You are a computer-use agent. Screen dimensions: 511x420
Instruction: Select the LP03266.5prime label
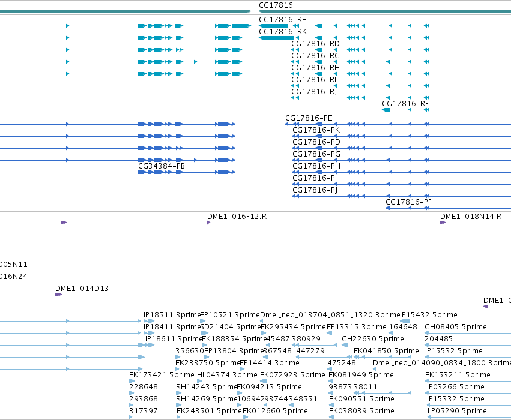tap(455, 387)
